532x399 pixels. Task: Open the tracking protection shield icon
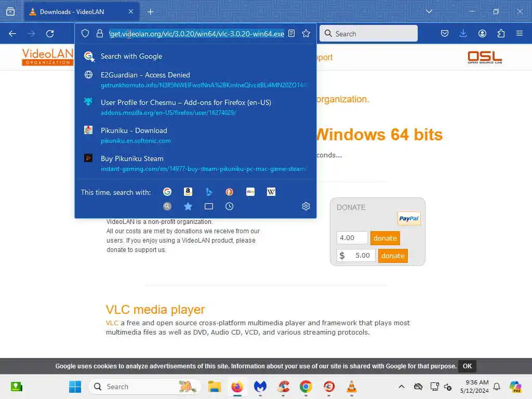85,33
